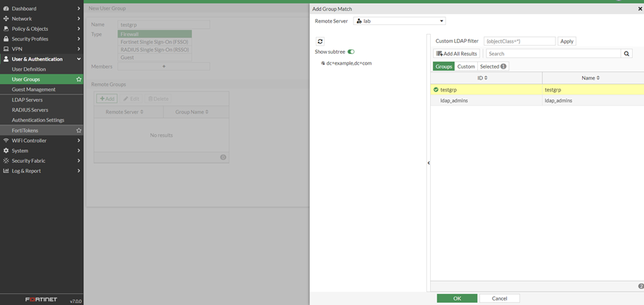The height and width of the screenshot is (305, 644).
Task: Expand the Policy & Objects menu
Action: click(x=78, y=29)
